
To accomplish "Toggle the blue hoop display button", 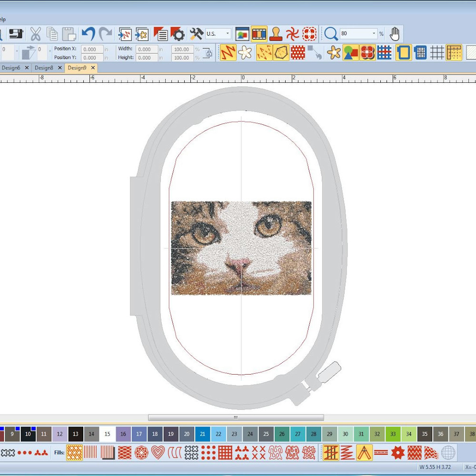I will click(x=404, y=52).
